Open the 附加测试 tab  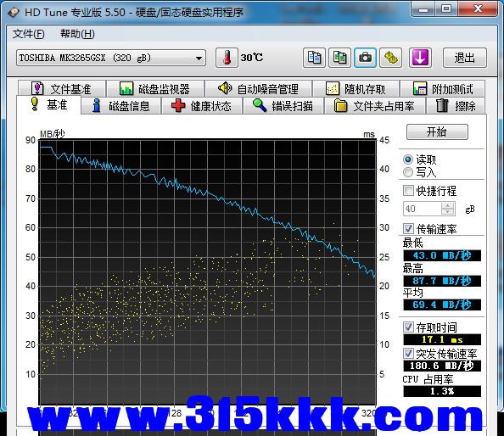(443, 89)
